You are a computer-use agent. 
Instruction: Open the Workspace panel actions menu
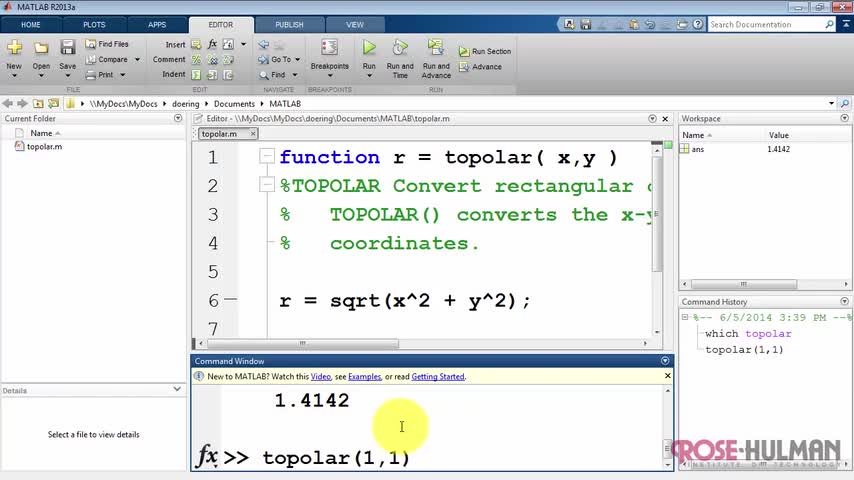[x=844, y=118]
